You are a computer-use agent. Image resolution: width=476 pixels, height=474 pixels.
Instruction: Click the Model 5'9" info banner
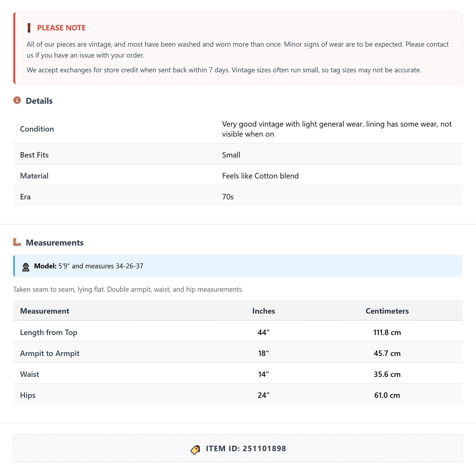click(238, 266)
